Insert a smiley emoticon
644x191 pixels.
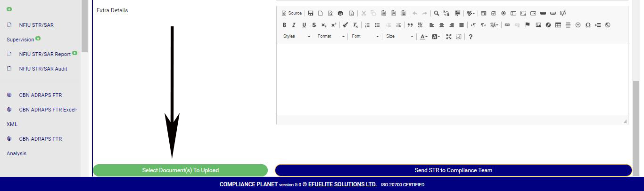pos(578,25)
